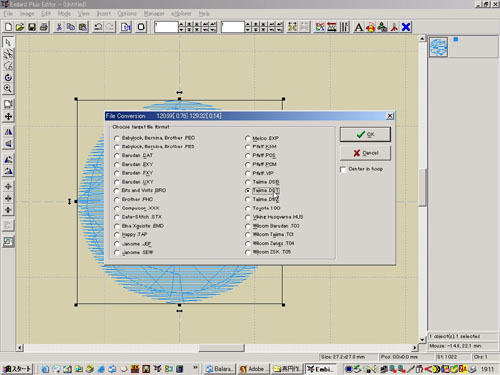Select Babylock, Bernina, Brother .PES format
Image resolution: width=500 pixels, height=375 pixels.
[x=117, y=147]
